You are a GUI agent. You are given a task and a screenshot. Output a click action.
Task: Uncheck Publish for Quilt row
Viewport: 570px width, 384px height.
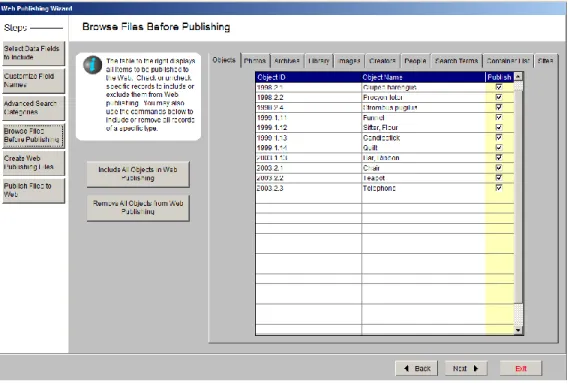499,147
